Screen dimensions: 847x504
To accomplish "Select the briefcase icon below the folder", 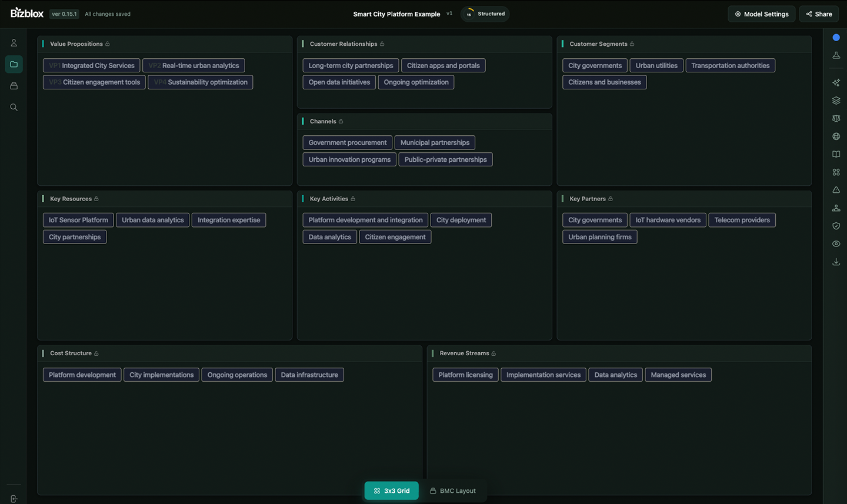I will 14,85.
